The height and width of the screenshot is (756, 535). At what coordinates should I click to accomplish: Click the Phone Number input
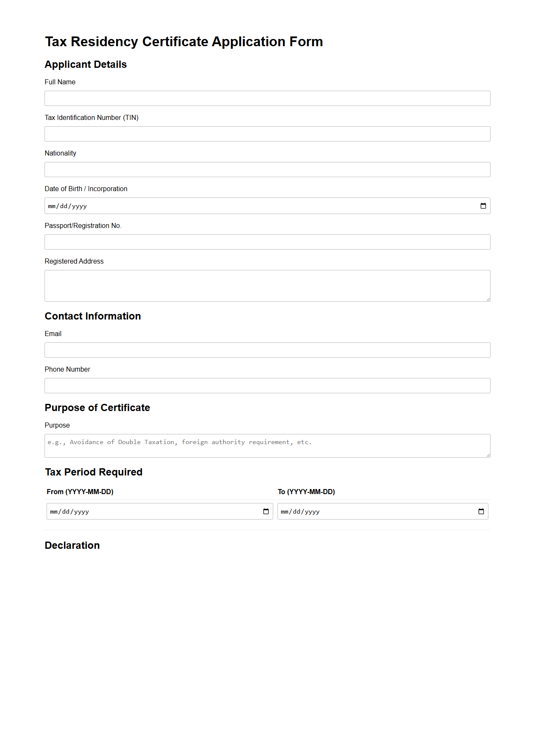click(x=267, y=386)
